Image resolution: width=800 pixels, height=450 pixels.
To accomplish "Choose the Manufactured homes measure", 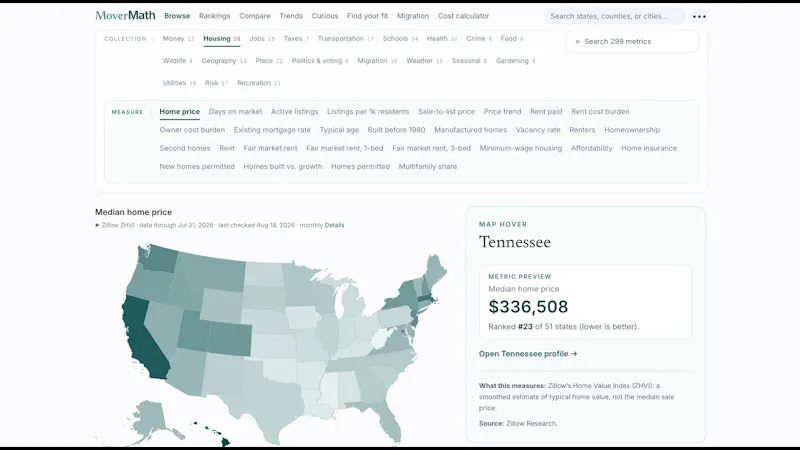I will point(470,130).
